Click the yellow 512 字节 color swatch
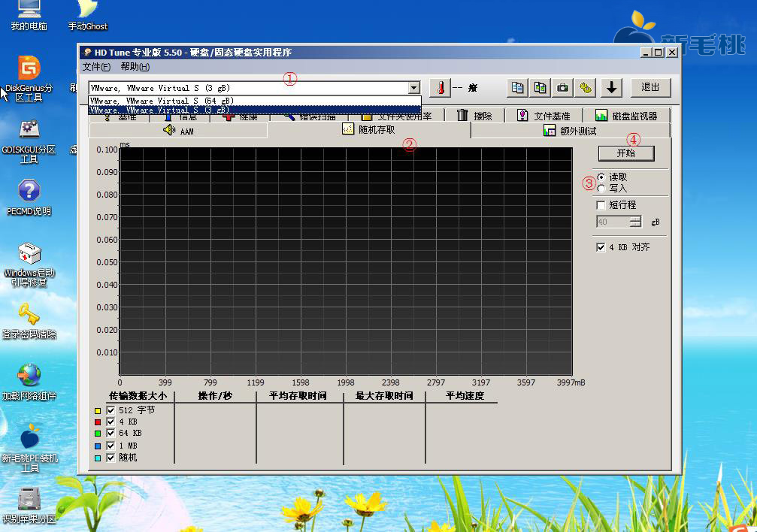This screenshot has width=757, height=532. [98, 411]
